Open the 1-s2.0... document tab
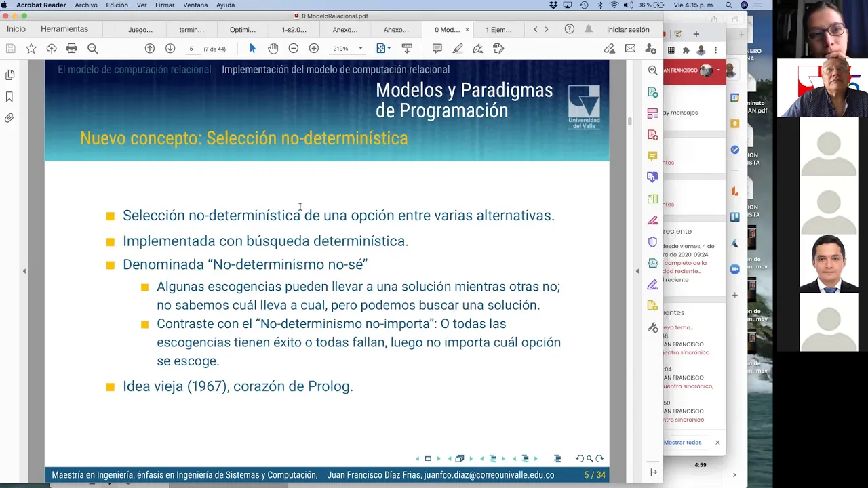This screenshot has width=868, height=488. (294, 30)
